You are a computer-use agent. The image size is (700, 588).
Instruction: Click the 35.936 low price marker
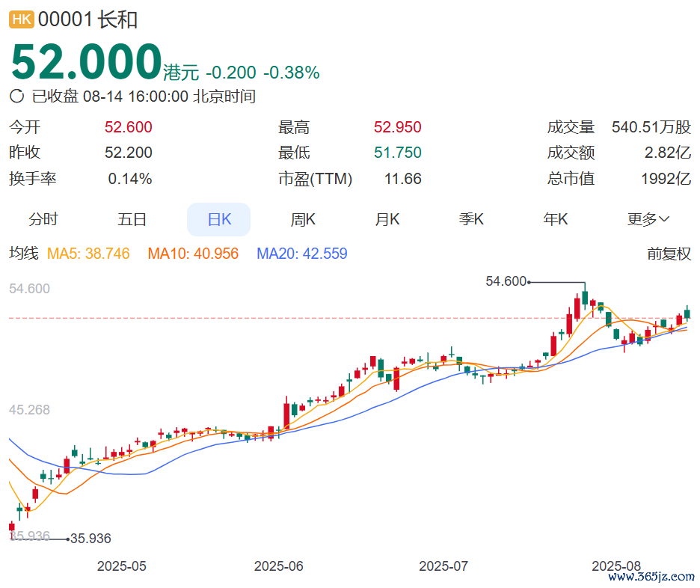[x=90, y=538]
